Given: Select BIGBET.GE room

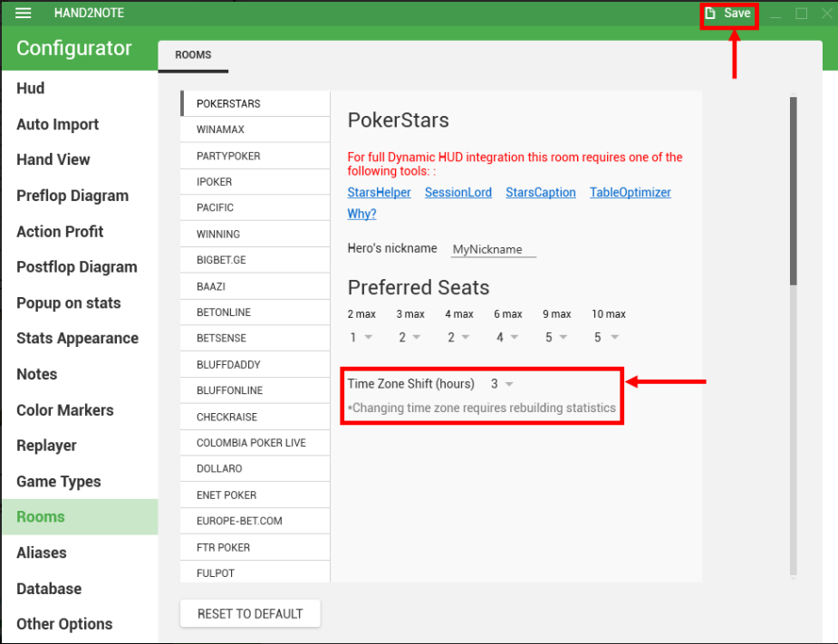Looking at the screenshot, I should [255, 260].
